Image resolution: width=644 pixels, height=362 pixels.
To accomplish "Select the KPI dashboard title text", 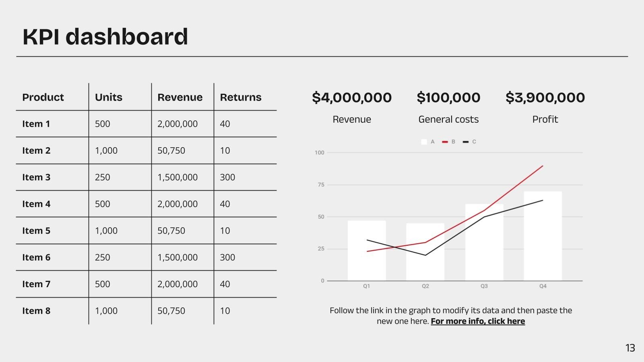I will [105, 37].
